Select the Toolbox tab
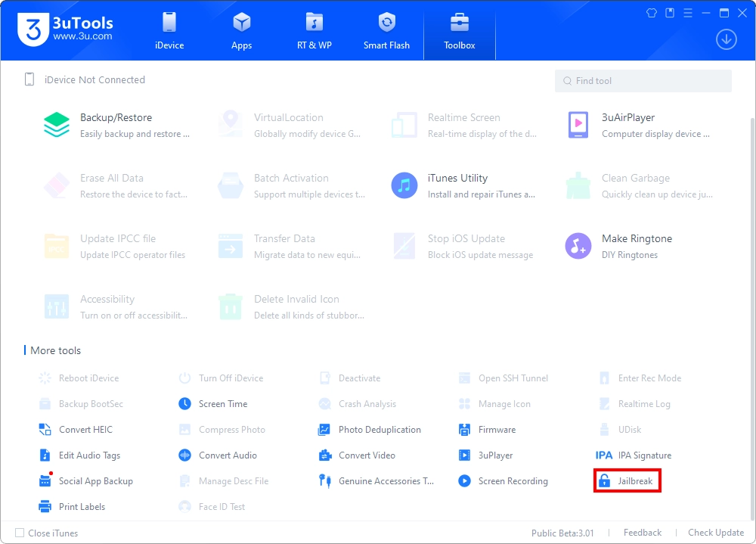 click(460, 31)
